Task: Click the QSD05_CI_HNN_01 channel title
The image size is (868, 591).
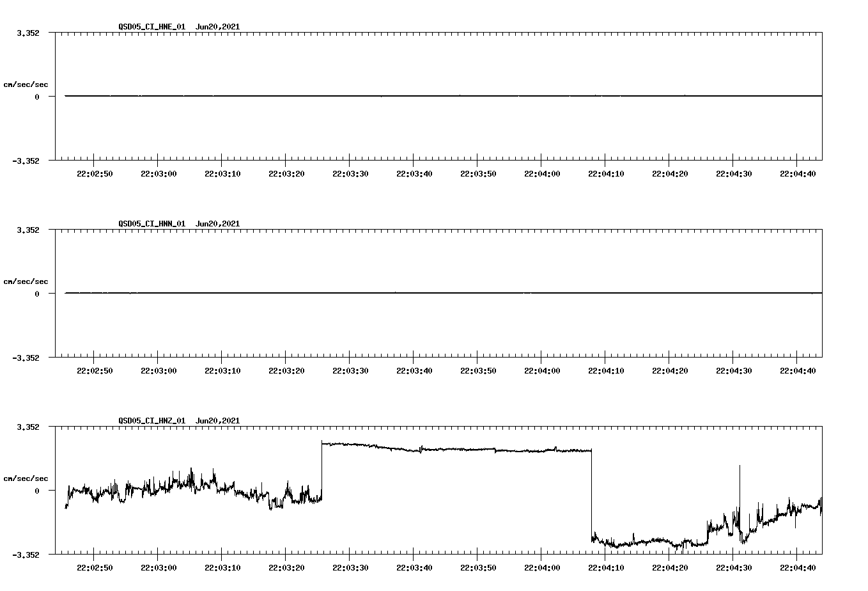Action: pyautogui.click(x=152, y=224)
